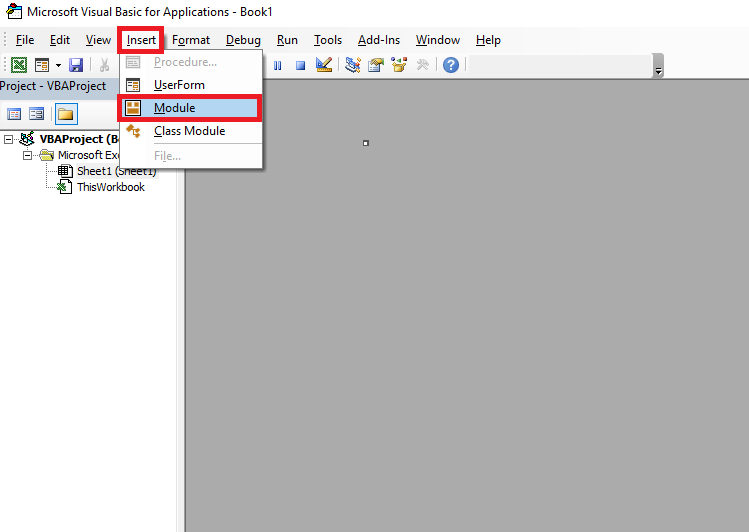The image size is (749, 532).
Task: Select Sheet1 (Sheet1) in project tree
Action: coord(117,171)
